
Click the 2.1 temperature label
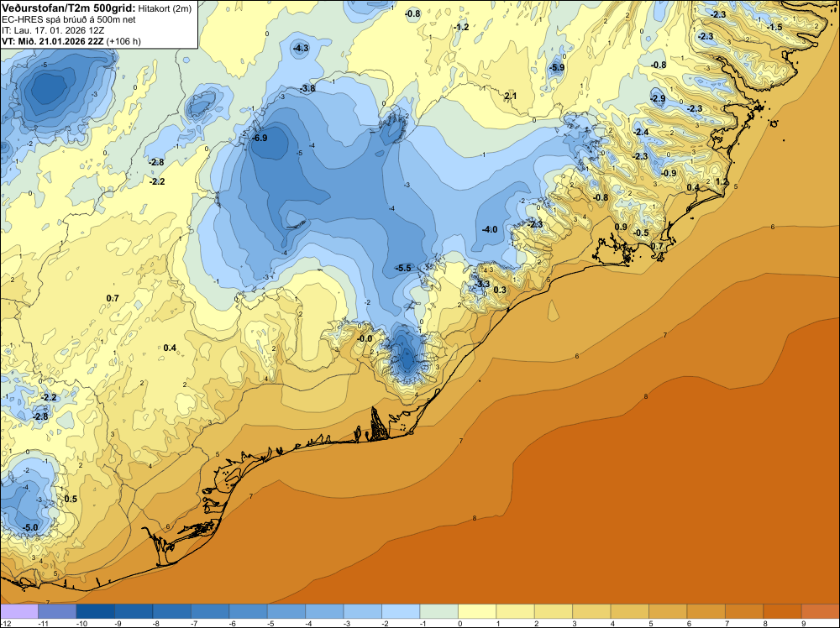pos(511,96)
